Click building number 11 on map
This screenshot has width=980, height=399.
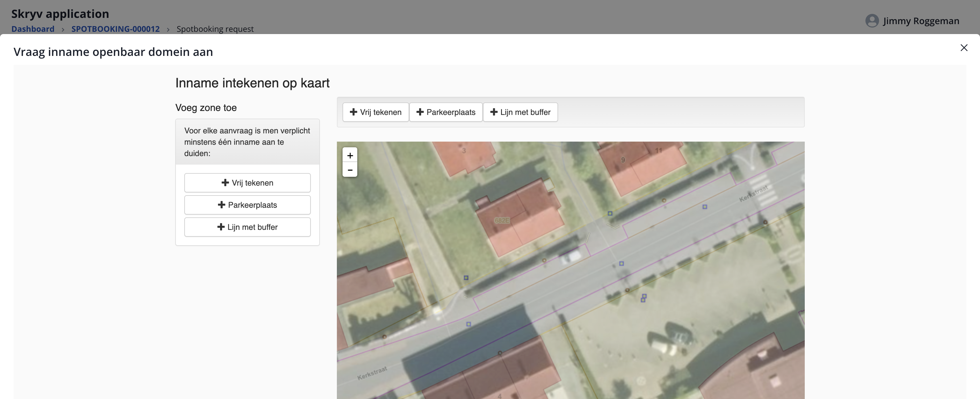[658, 151]
